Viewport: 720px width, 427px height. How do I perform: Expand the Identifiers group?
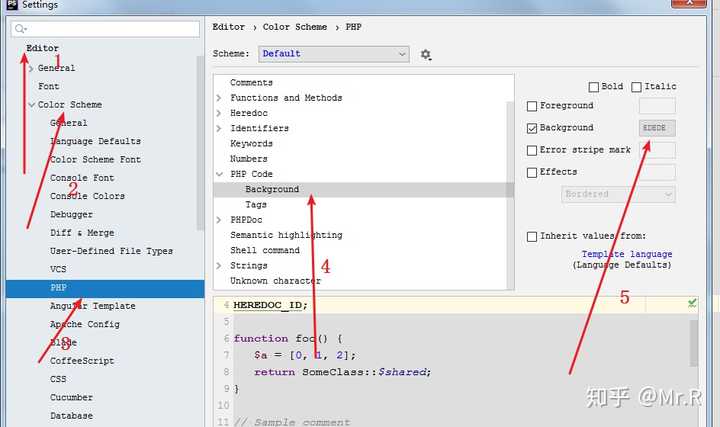tap(219, 128)
